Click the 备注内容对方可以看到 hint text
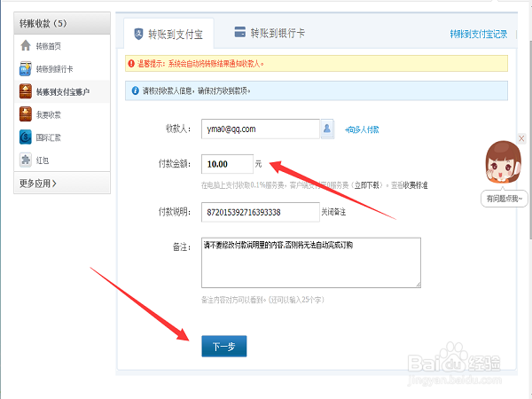This screenshot has height=399, width=532. (x=262, y=300)
